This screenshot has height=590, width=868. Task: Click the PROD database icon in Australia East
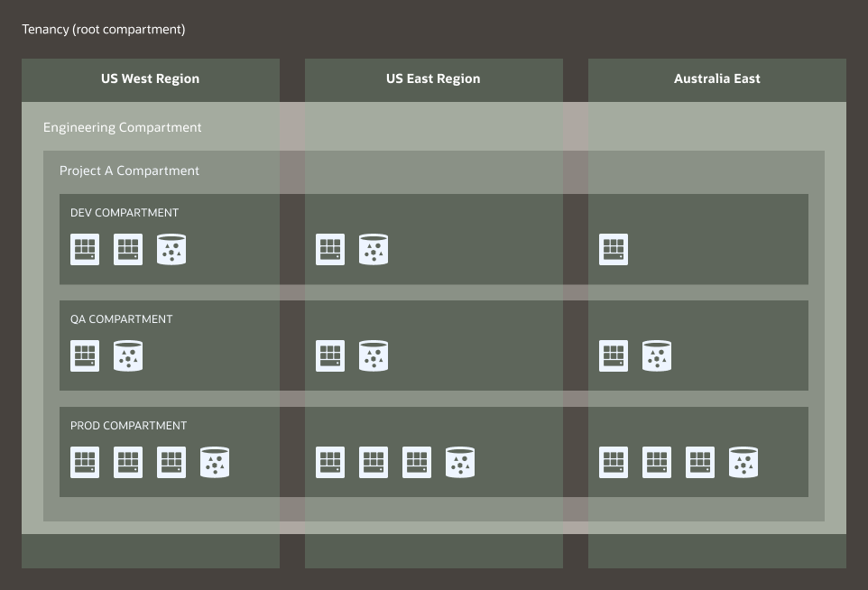tap(743, 463)
